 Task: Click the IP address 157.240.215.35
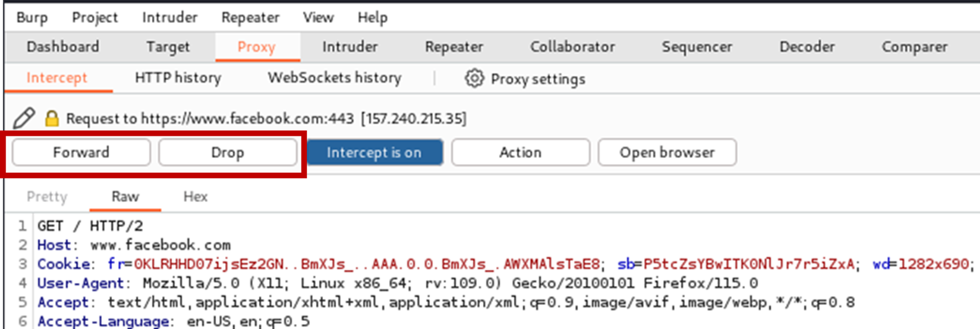point(414,119)
